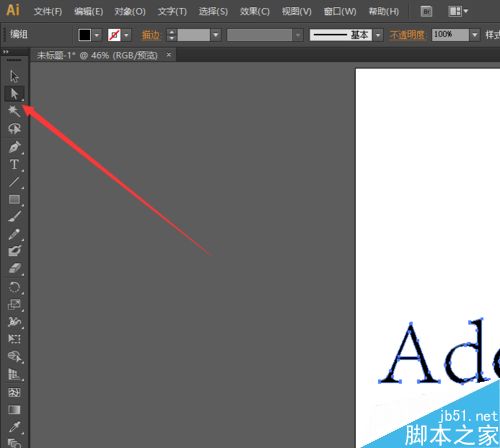Image resolution: width=500 pixels, height=448 pixels.
Task: Expand the opacity value dropdown
Action: (x=474, y=35)
